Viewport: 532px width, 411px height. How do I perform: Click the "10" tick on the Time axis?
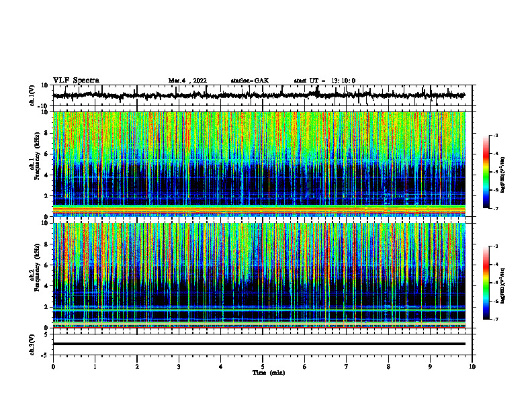(472, 367)
